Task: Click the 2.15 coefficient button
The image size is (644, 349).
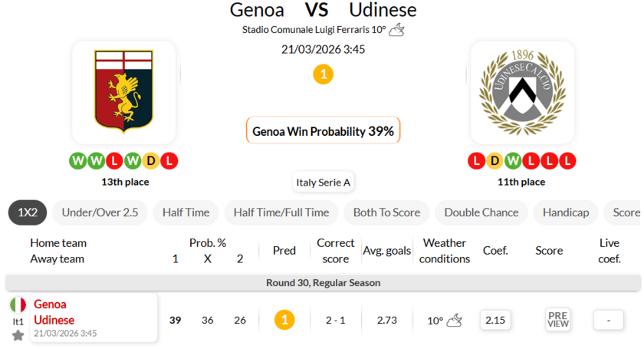Action: tap(496, 320)
